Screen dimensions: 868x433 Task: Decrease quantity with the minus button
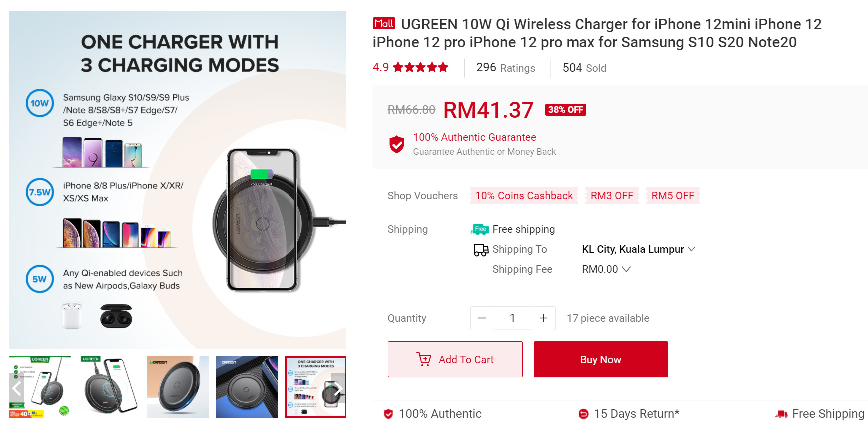coord(482,318)
